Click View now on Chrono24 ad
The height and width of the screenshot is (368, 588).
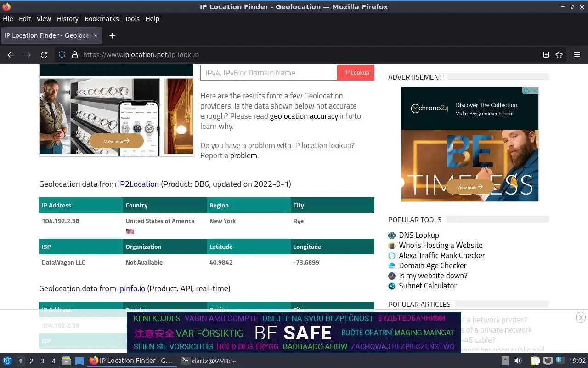coord(469,187)
